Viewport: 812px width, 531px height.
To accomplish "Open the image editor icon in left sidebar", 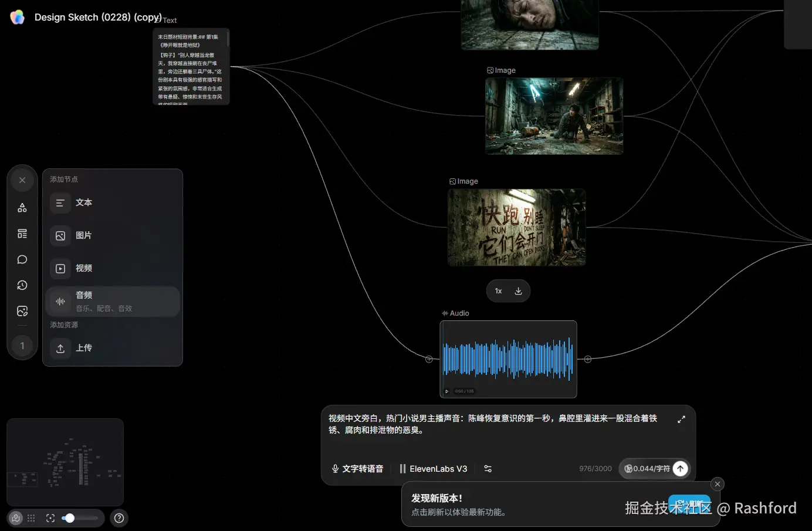I will [x=22, y=311].
